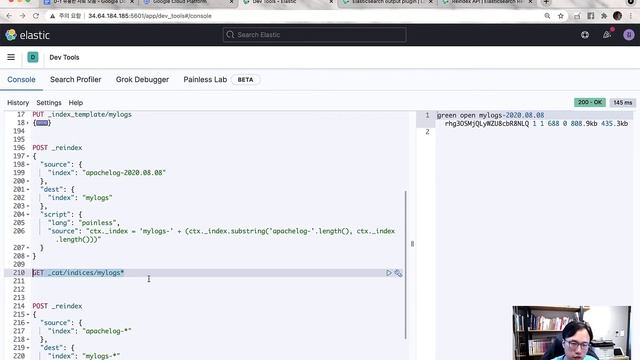The width and height of the screenshot is (640, 360).
Task: Reload the browser page
Action: [36, 16]
